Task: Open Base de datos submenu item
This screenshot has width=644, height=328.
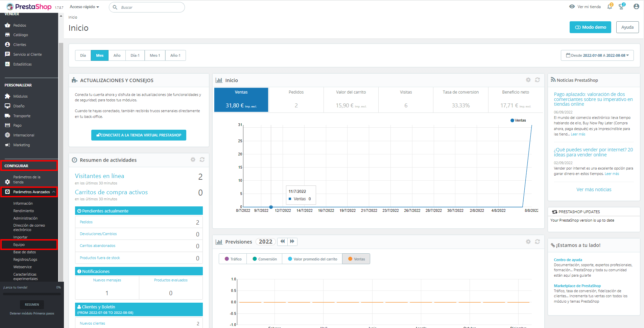Action: tap(25, 252)
